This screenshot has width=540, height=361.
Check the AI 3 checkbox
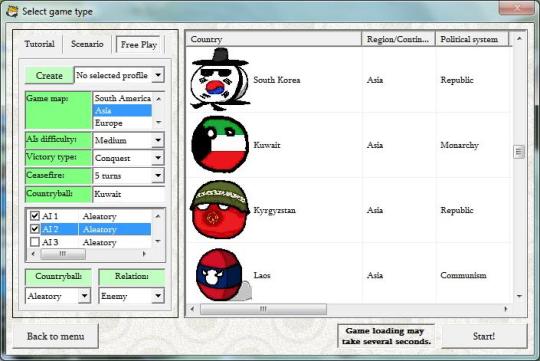point(35,242)
